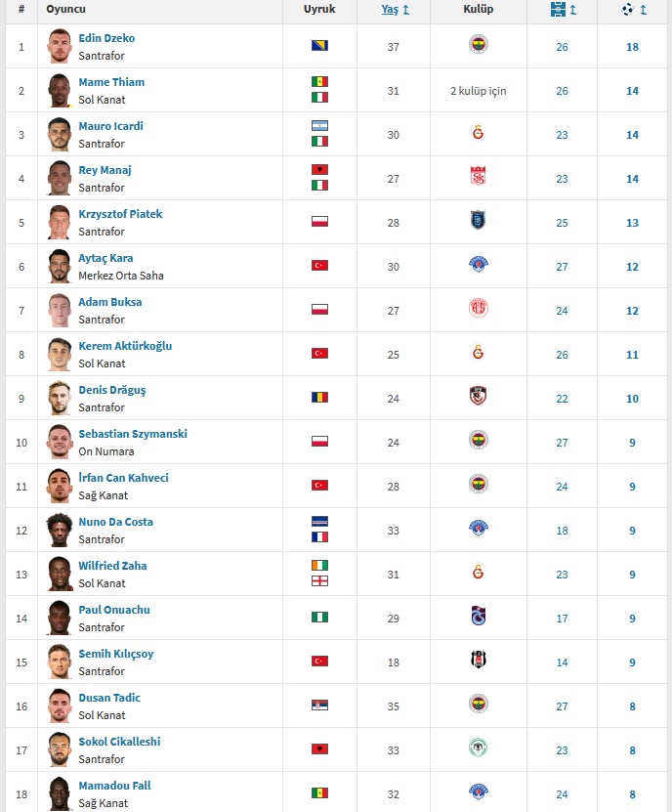Click Poland flag in Adam Buksa row
The image size is (672, 812).
point(319,310)
